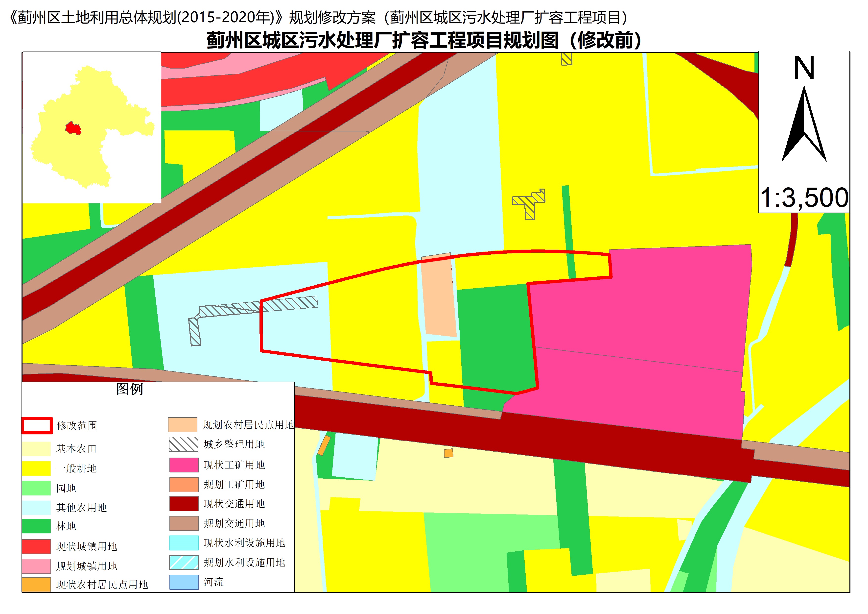Click the 图例 legend heading
The width and height of the screenshot is (868, 614).
tap(129, 389)
